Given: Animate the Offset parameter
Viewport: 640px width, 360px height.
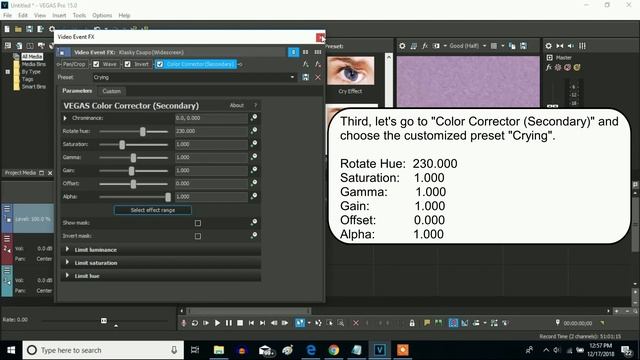Looking at the screenshot, I should (x=254, y=183).
